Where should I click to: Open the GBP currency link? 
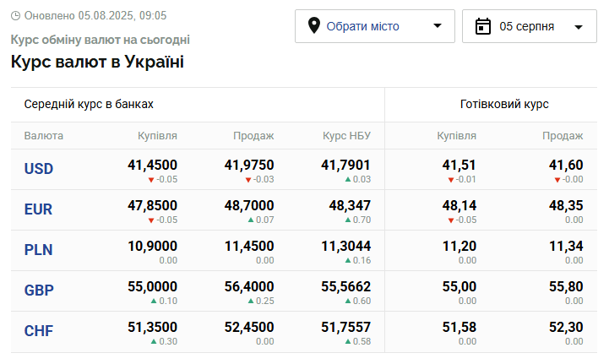39,291
